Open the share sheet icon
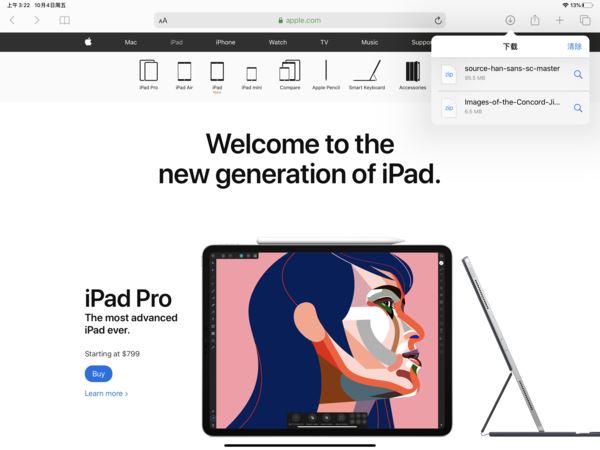The image size is (600, 450). point(535,20)
